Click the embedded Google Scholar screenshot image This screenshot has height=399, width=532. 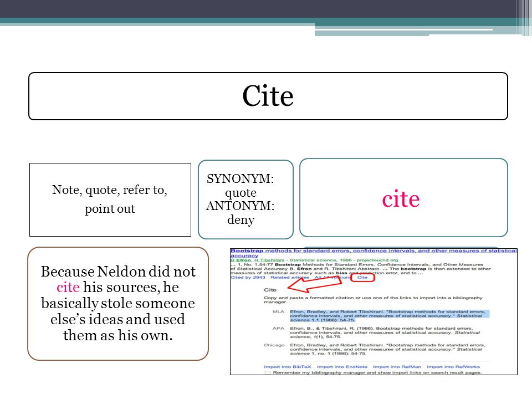[x=374, y=311]
